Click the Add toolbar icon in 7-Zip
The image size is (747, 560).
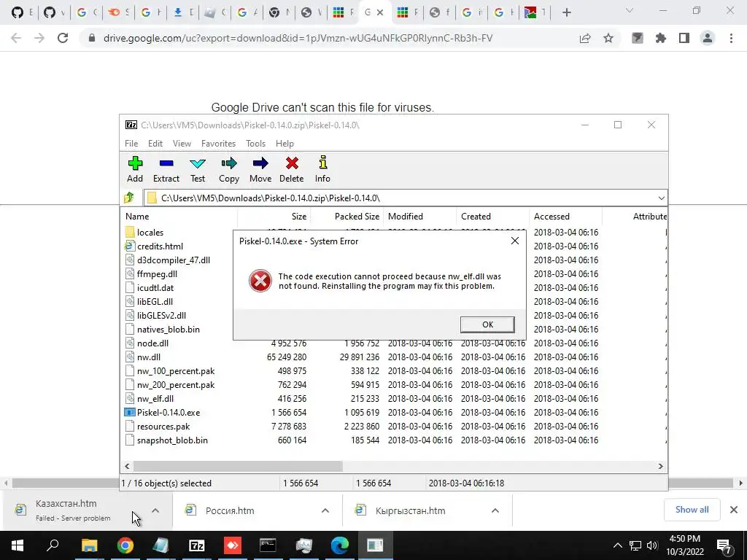(135, 169)
